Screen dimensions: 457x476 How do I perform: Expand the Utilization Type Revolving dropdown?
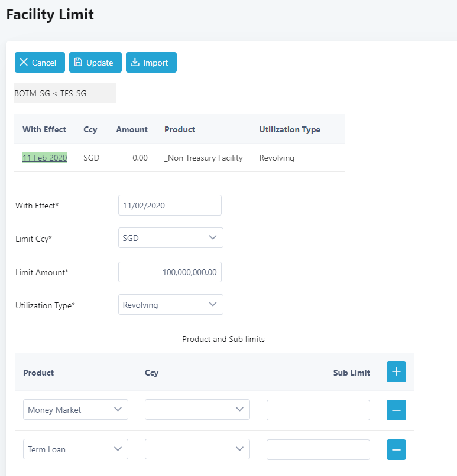pyautogui.click(x=170, y=305)
